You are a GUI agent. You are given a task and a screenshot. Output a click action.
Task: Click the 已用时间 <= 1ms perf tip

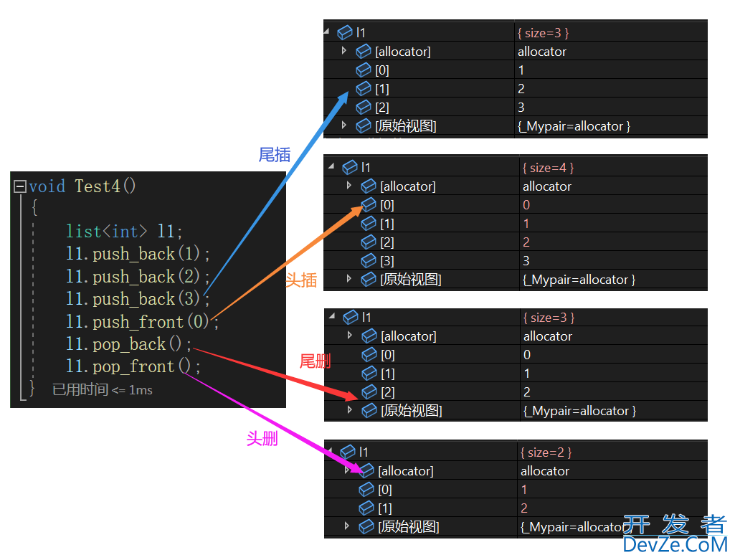(103, 390)
